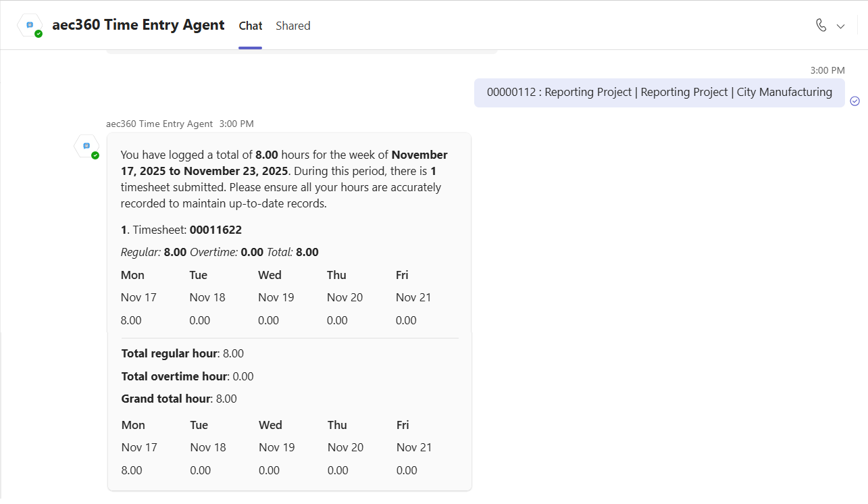Click the agent avatar in the header

coord(30,25)
